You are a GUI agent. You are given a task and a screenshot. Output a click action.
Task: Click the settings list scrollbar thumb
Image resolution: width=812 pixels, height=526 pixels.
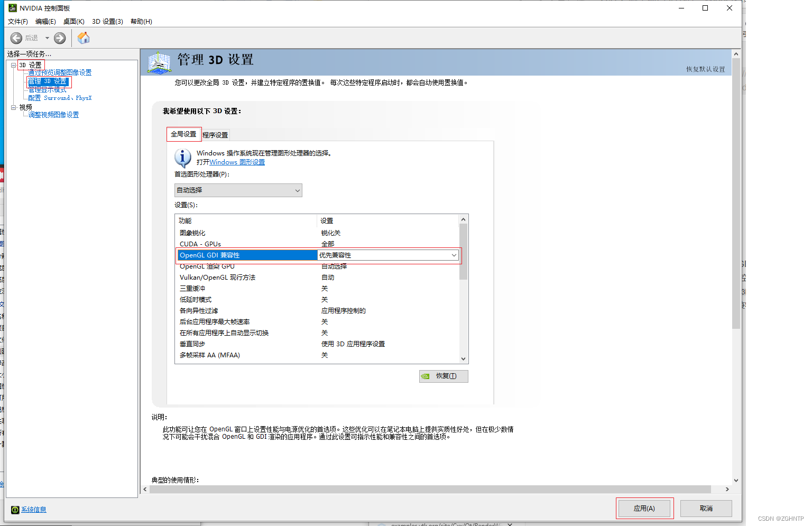click(x=464, y=252)
